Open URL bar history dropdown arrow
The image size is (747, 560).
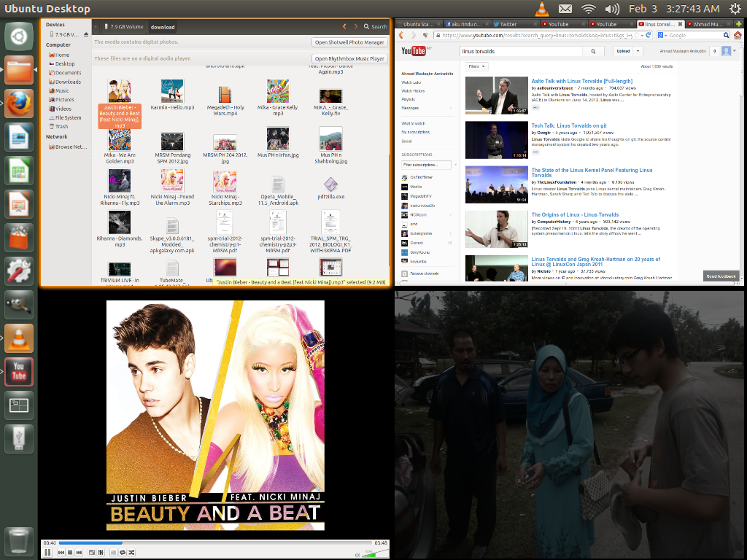(642, 35)
